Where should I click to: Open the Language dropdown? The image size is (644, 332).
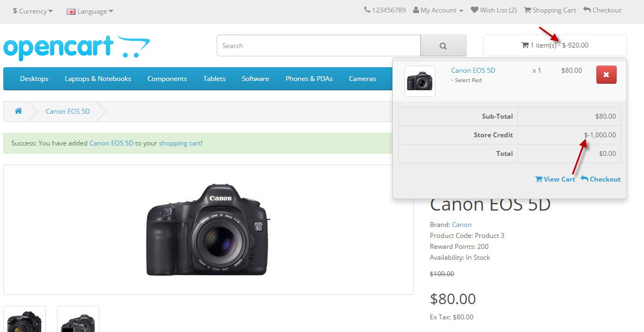coord(90,11)
